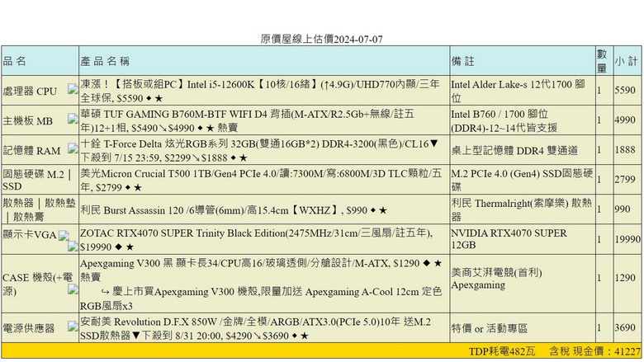Click the quantity 1 in the 電源供應器 row
The image size is (644, 362).
pos(599,327)
